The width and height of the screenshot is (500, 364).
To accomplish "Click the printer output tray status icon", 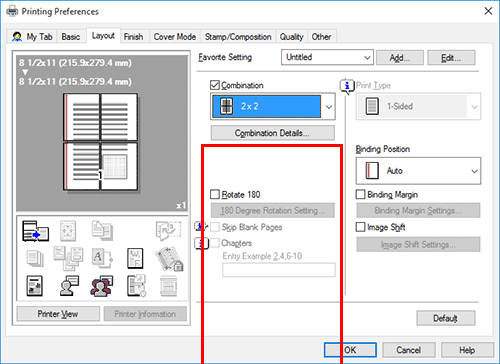I will [35, 231].
